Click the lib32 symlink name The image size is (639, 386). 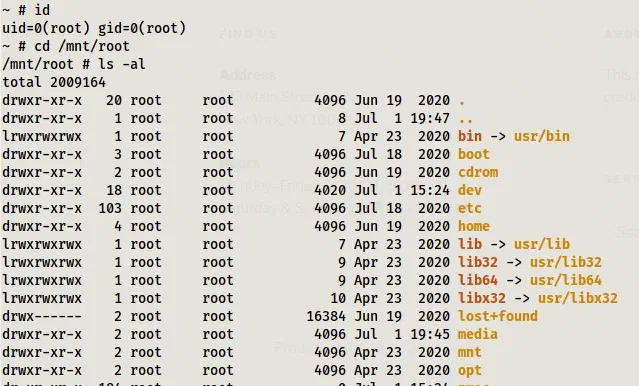pos(478,262)
